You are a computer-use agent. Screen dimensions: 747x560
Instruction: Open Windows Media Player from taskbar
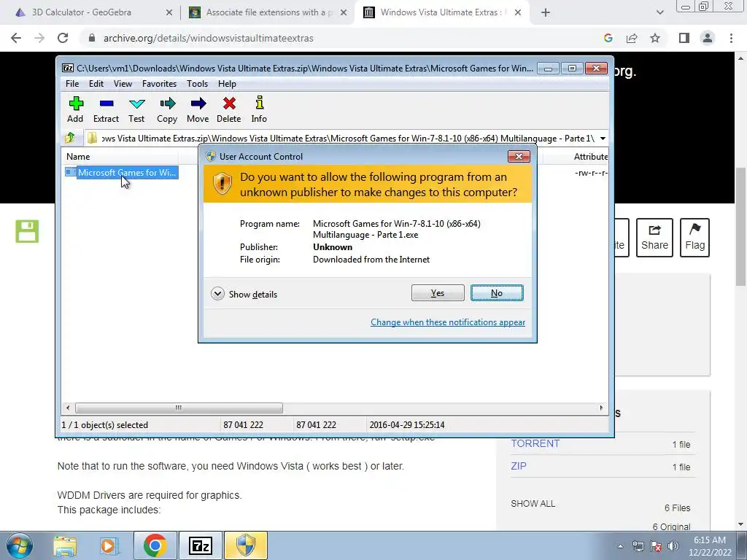(108, 545)
